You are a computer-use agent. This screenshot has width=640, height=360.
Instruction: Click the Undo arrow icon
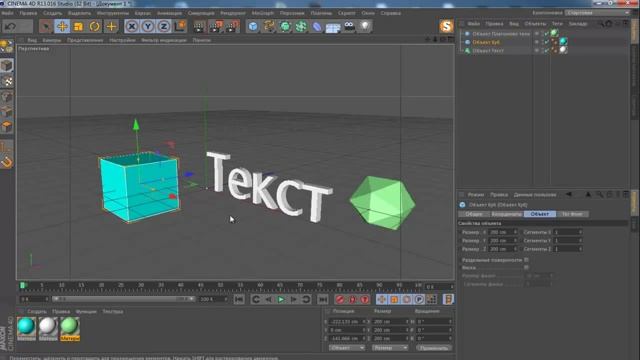click(x=11, y=27)
